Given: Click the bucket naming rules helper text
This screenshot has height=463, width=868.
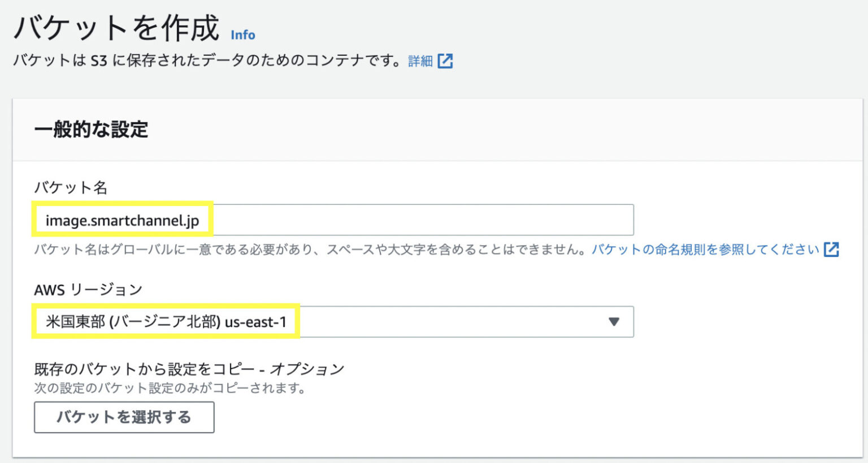Looking at the screenshot, I should (x=283, y=249).
